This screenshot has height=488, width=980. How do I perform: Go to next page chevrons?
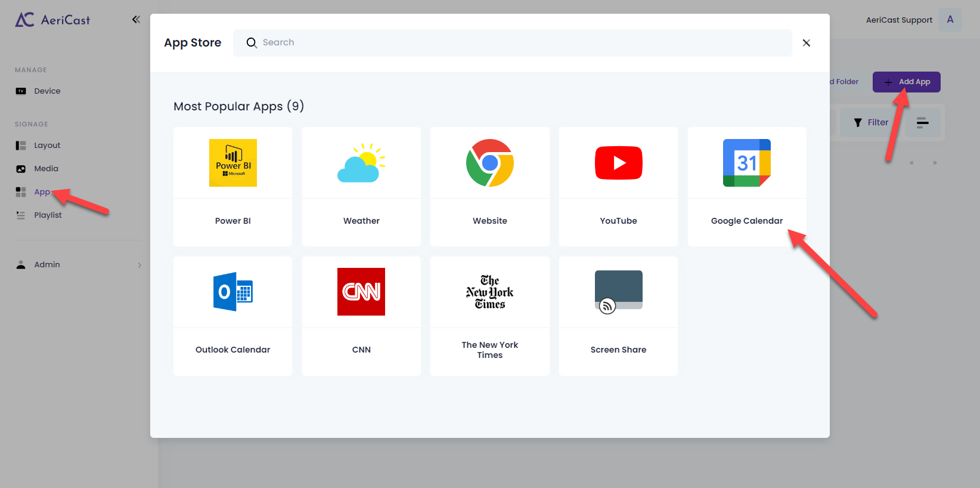tap(935, 163)
